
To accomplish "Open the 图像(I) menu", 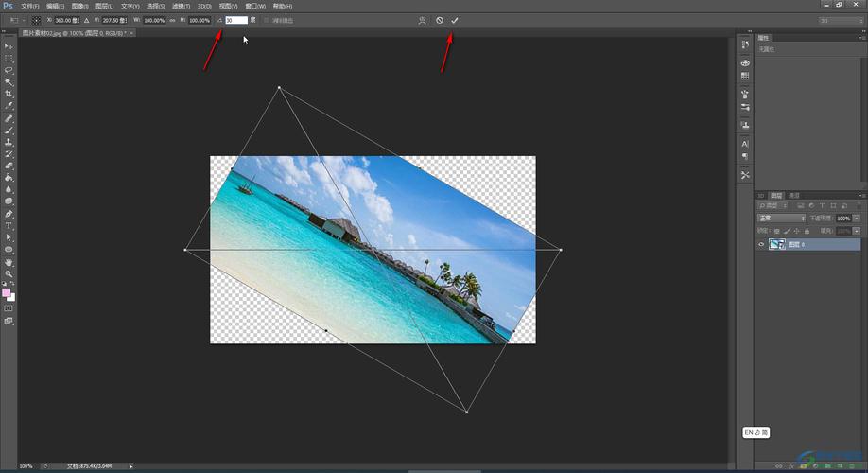I will (79, 6).
